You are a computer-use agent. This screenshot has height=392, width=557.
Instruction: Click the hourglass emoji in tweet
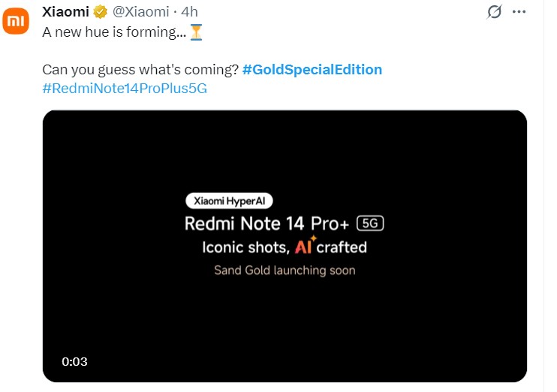(x=197, y=32)
